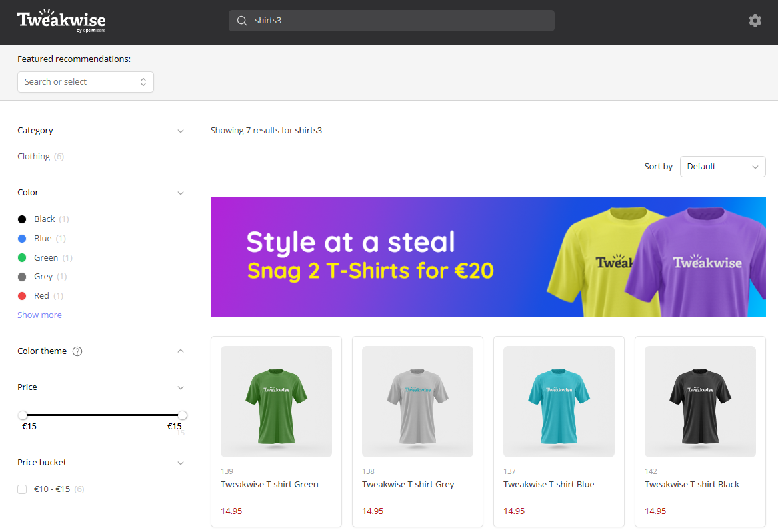778x532 pixels.
Task: Select the Grey color filter
Action: point(42,277)
